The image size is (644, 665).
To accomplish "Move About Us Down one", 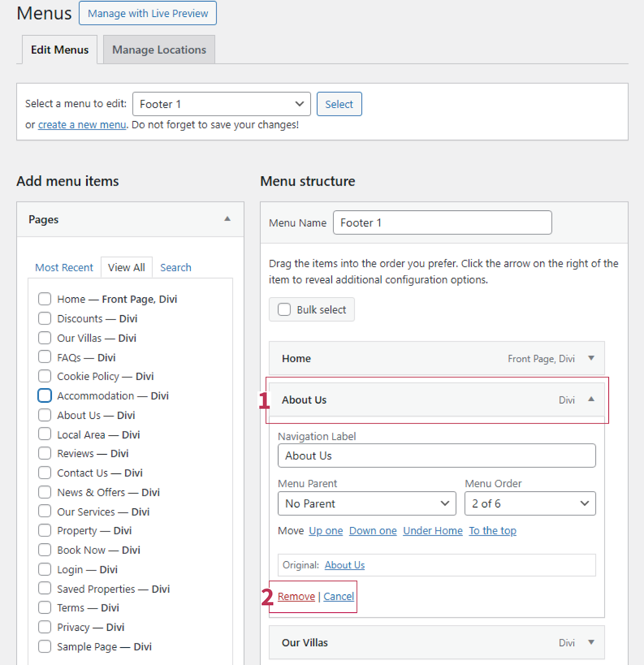I will click(373, 531).
